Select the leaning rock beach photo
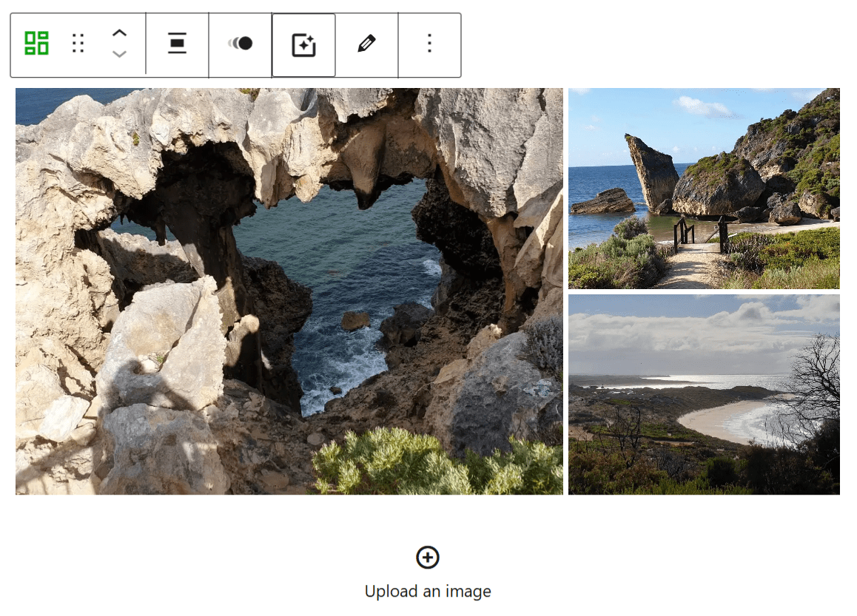This screenshot has height=616, width=857. [704, 189]
